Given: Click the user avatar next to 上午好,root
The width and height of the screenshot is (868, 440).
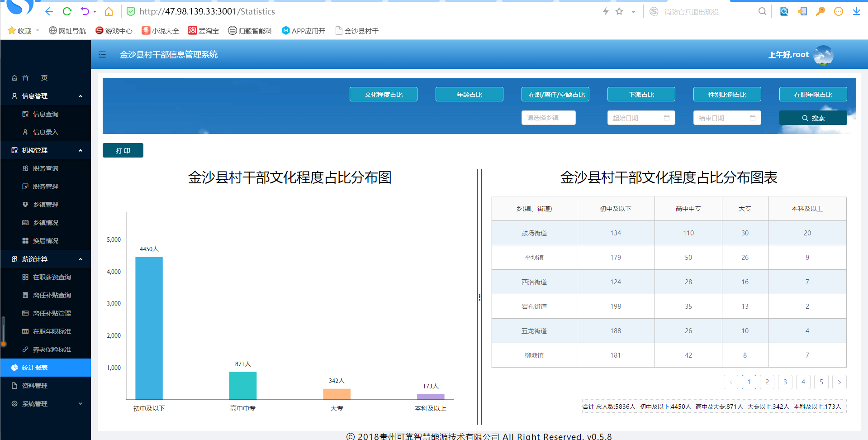Looking at the screenshot, I should pyautogui.click(x=823, y=55).
